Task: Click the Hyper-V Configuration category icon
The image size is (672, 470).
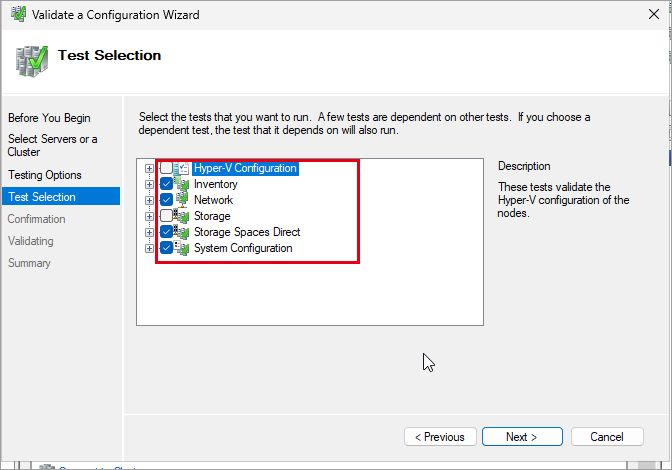Action: click(182, 168)
